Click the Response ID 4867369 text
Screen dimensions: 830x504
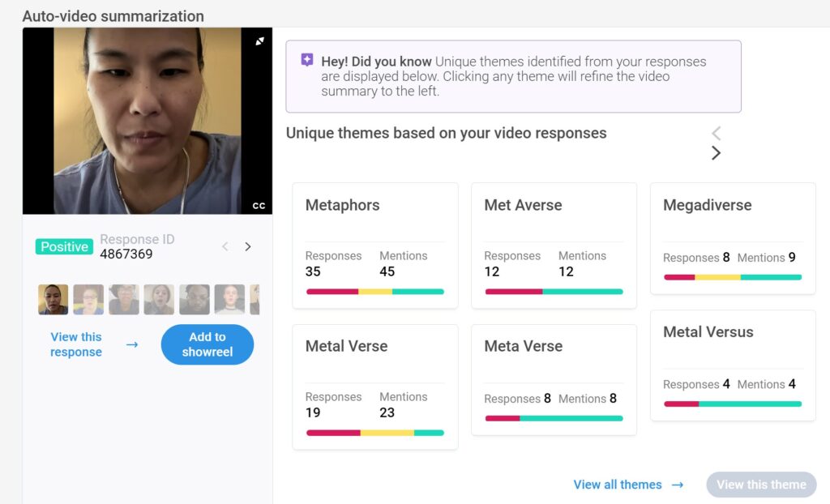point(137,246)
